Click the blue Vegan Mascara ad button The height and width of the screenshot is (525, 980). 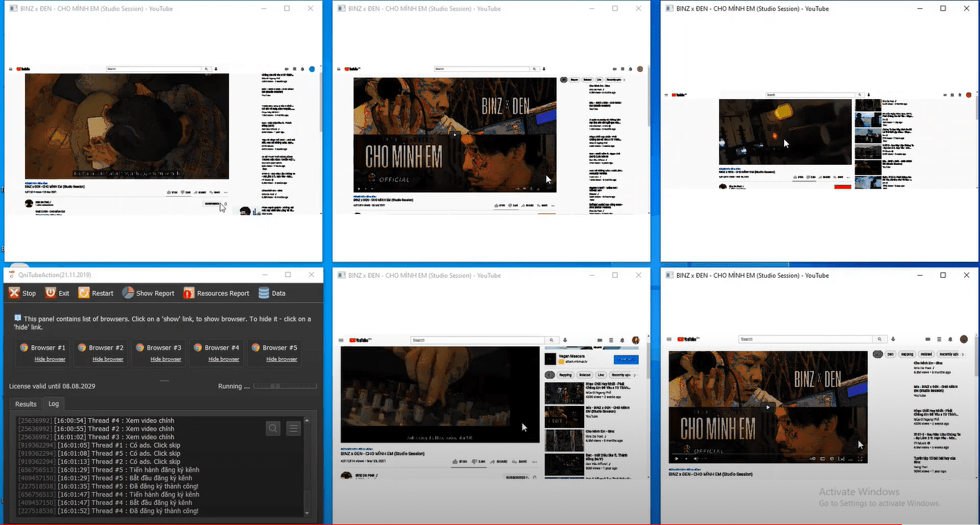click(626, 359)
